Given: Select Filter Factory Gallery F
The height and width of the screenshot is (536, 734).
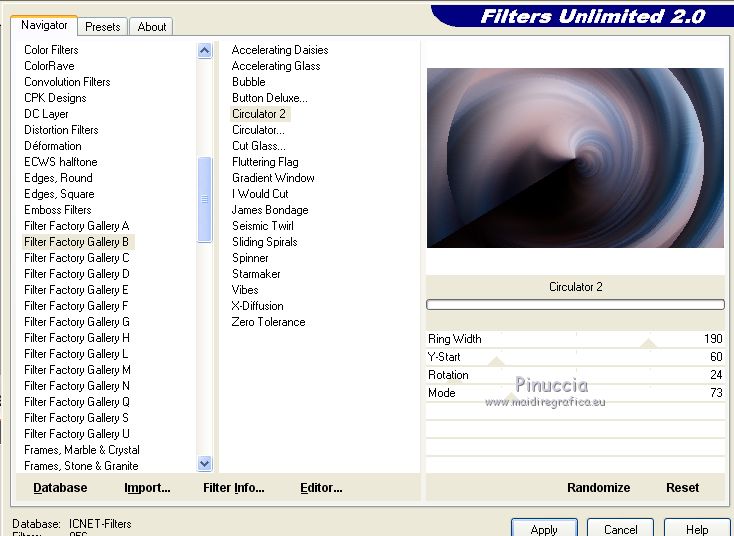Looking at the screenshot, I should tap(76, 306).
